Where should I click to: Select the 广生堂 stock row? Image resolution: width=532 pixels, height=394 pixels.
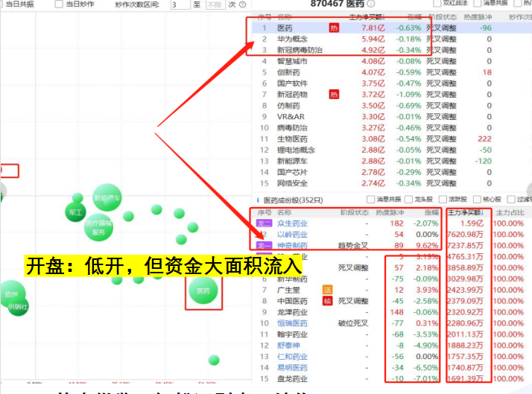coord(392,290)
